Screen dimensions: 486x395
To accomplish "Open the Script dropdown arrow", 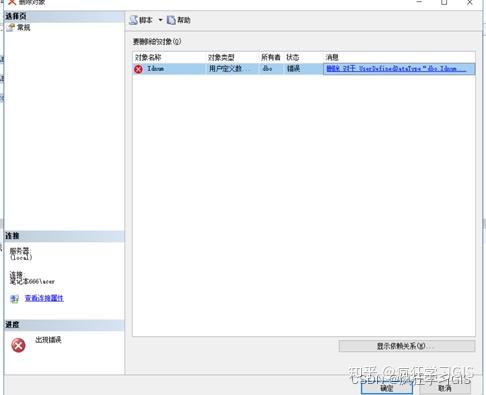I will pos(160,20).
